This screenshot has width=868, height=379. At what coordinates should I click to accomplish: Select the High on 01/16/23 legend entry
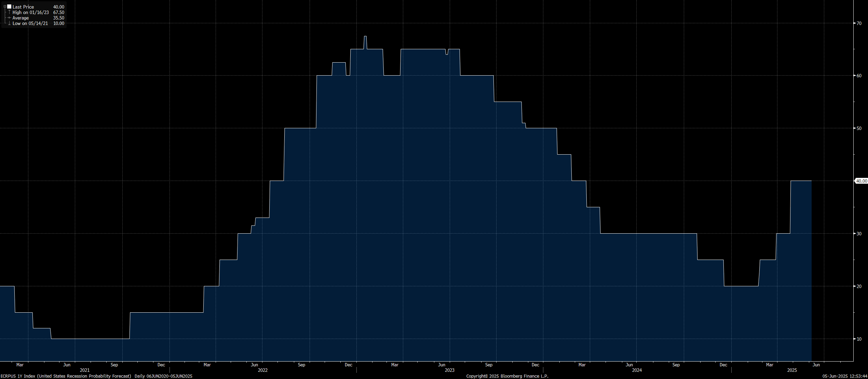click(x=30, y=12)
